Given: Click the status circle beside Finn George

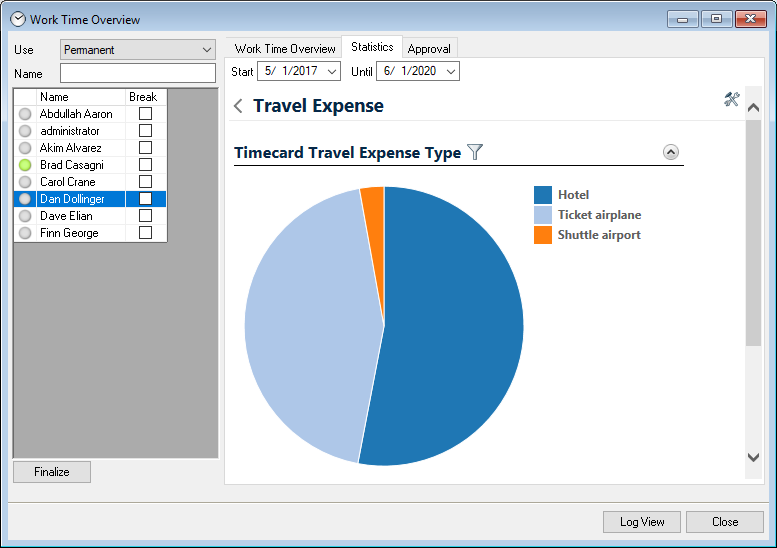Looking at the screenshot, I should point(25,233).
